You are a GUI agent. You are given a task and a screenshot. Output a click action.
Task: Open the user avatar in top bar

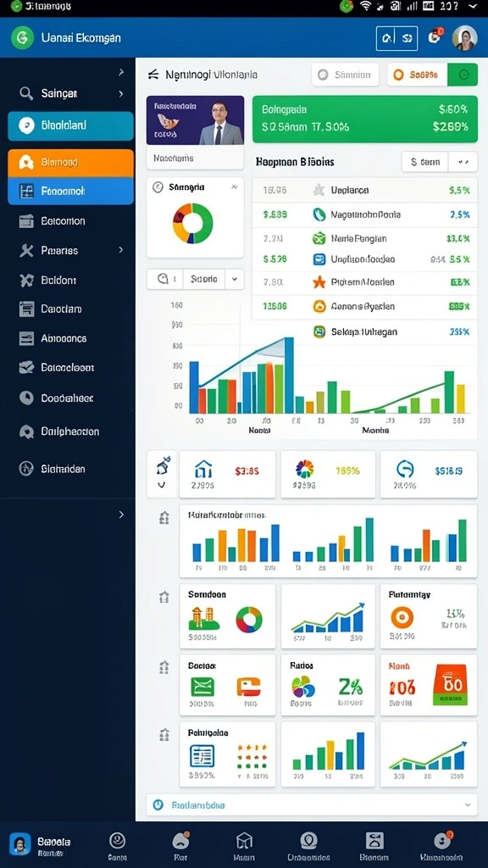pyautogui.click(x=465, y=38)
